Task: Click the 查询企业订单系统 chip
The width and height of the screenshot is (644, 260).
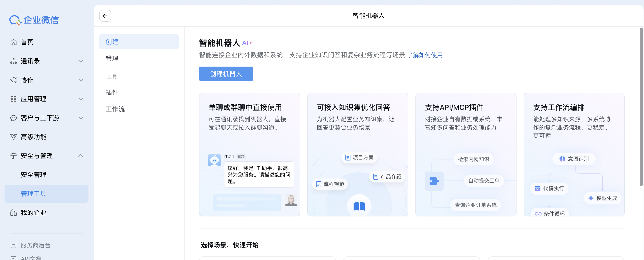Action: pos(475,205)
